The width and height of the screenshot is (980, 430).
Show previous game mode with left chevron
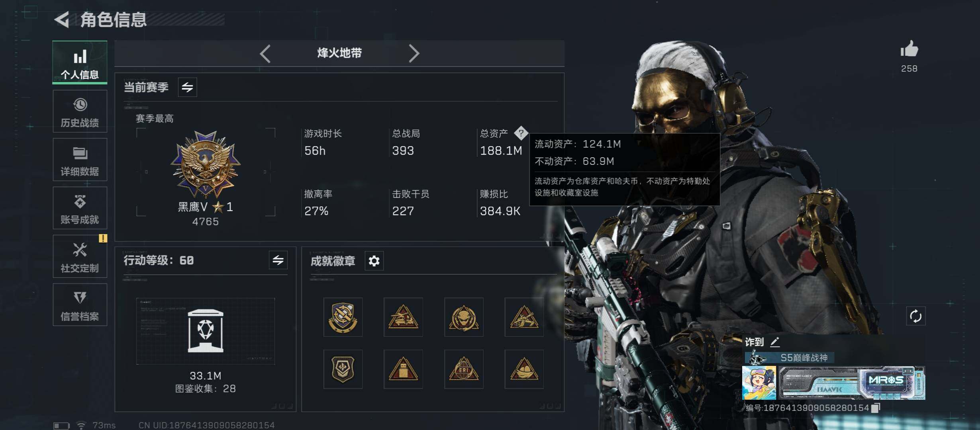265,53
